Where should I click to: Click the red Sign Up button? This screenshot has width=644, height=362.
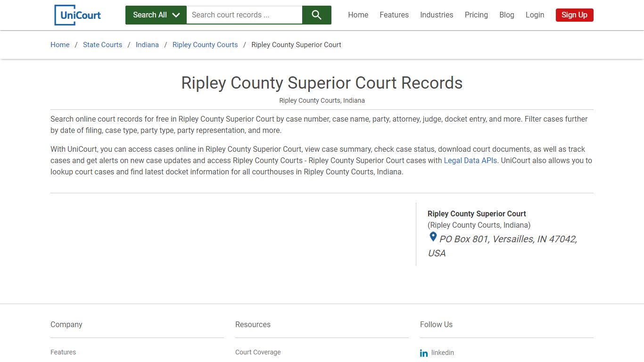574,15
